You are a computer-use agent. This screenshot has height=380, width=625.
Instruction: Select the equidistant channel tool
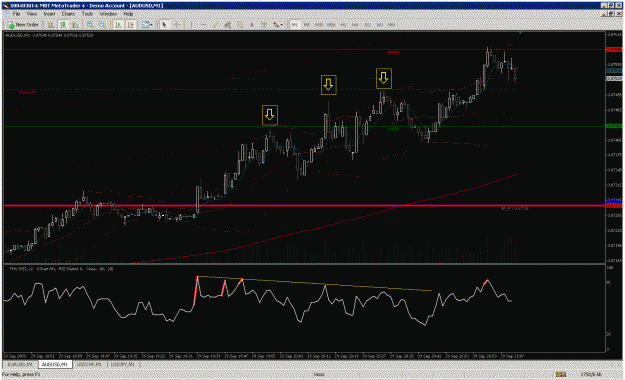pyautogui.click(x=227, y=25)
